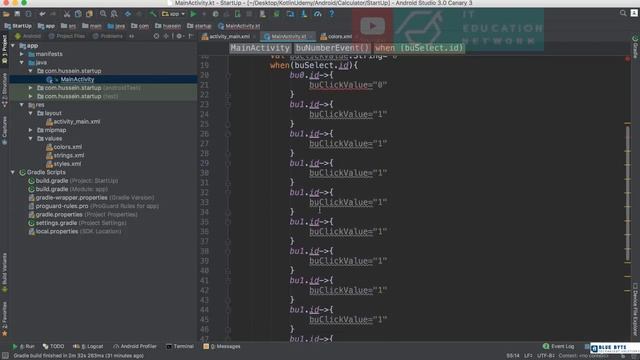This screenshot has width=640, height=360.
Task: Click the Cut scissors icon
Action: (67, 14)
